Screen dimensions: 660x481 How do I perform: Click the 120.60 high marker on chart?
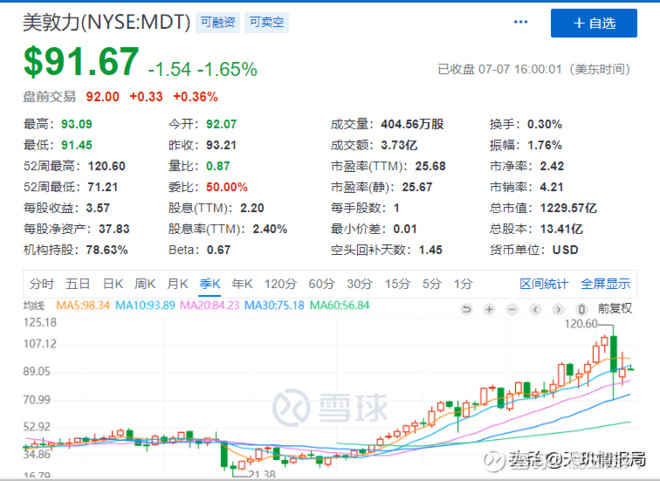(x=581, y=324)
